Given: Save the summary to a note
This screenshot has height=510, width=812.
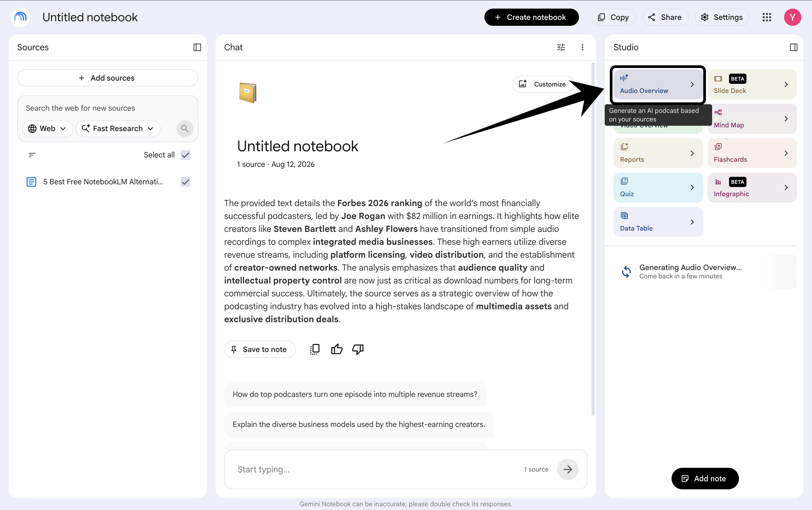Looking at the screenshot, I should point(260,349).
